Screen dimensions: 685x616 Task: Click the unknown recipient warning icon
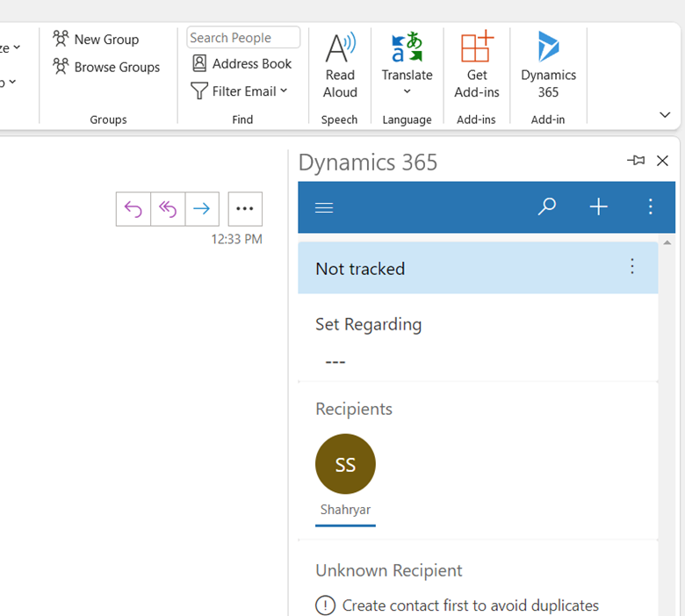[x=326, y=605]
